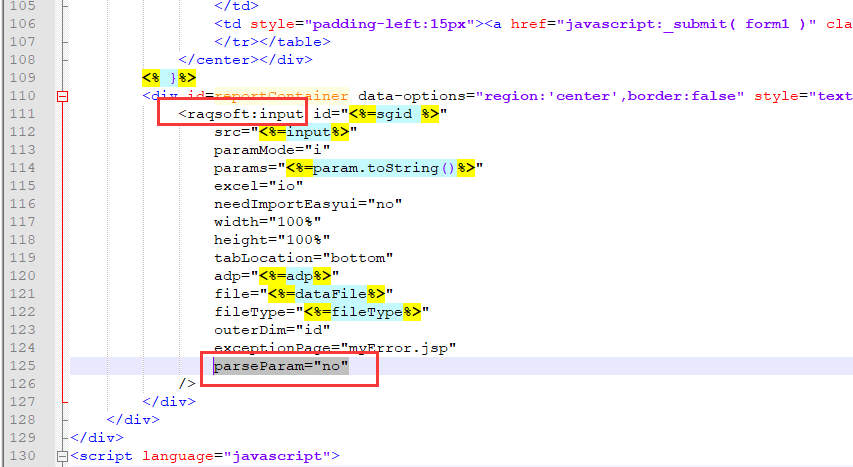Click the </div> on line 128
The width and height of the screenshot is (853, 467).
[133, 420]
